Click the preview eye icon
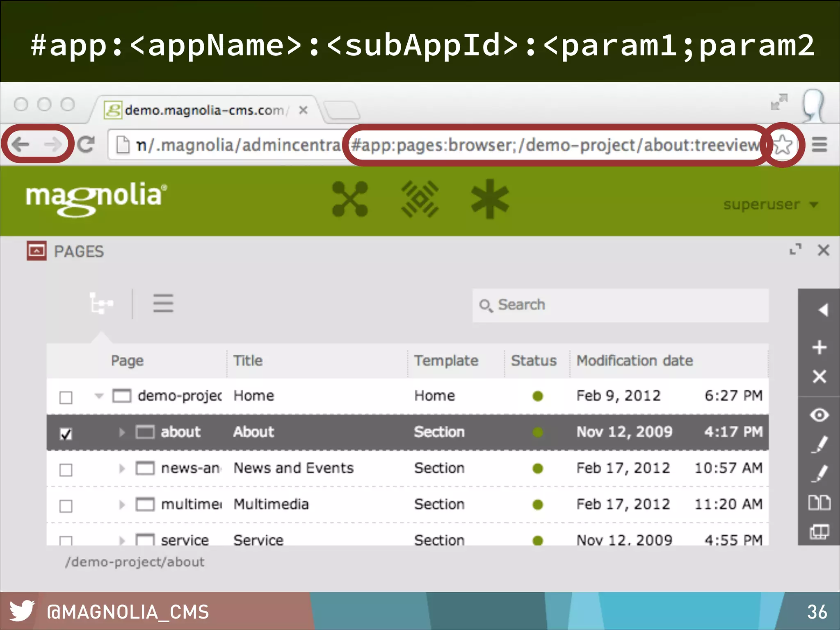Screen dimensions: 840x630 (x=819, y=415)
